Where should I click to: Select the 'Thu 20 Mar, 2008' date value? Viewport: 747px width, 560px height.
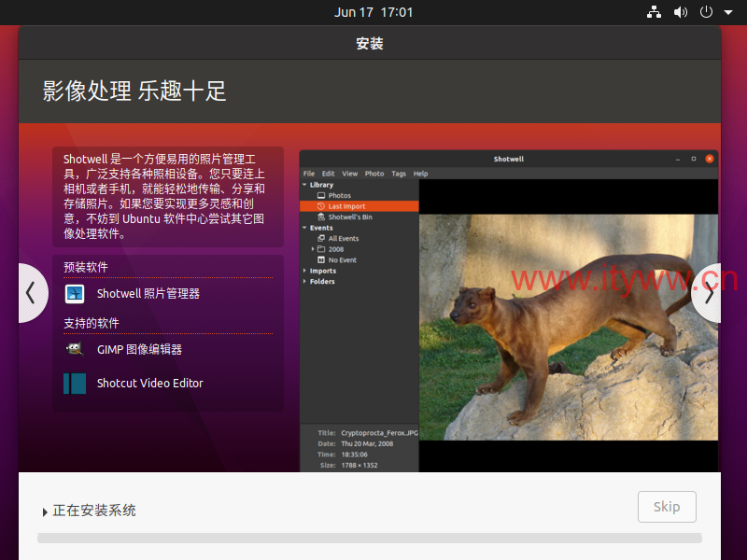click(x=367, y=444)
